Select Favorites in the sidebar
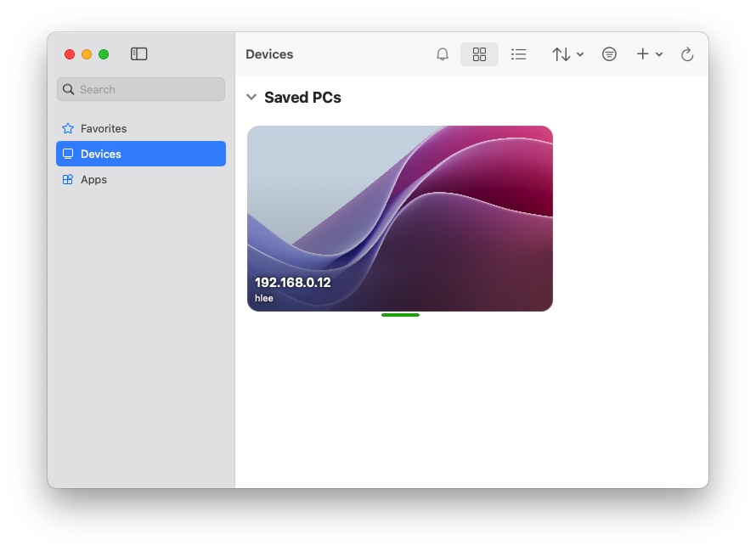 click(x=141, y=128)
